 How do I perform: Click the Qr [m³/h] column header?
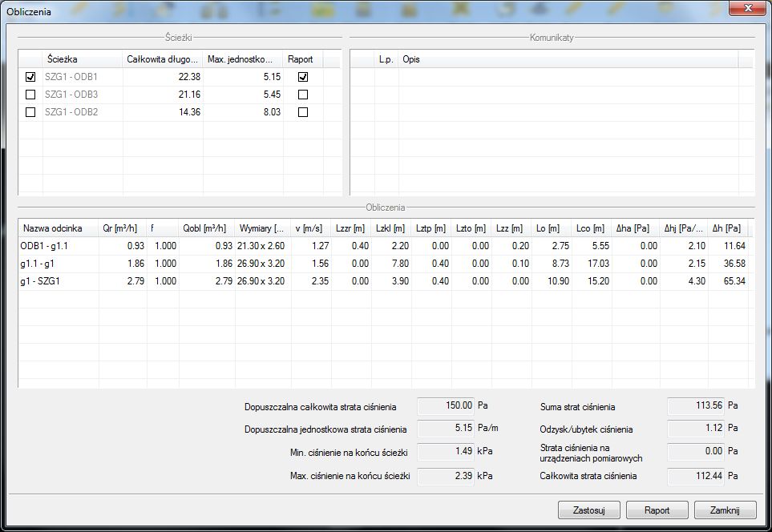coord(123,228)
